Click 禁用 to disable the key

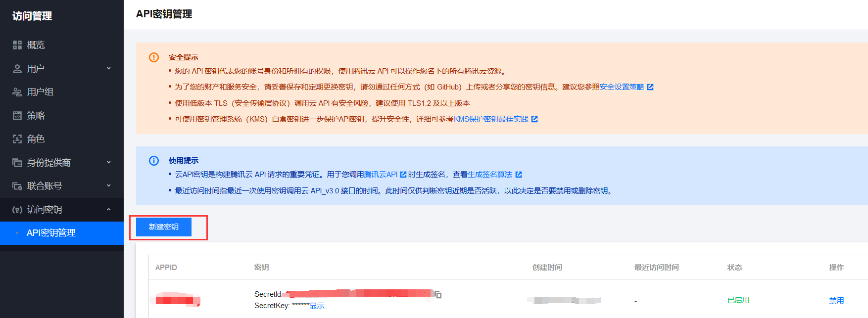(x=836, y=301)
